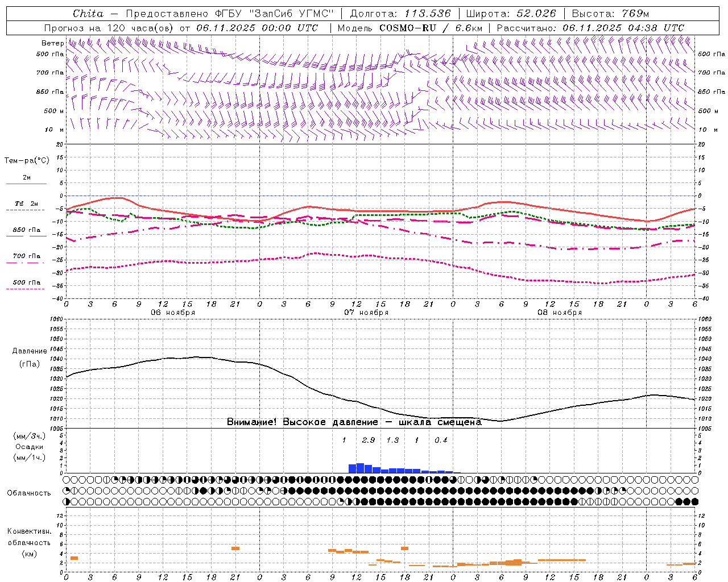Click the Давление pressure panel label
Viewport: 728px width, 582px height.
pyautogui.click(x=30, y=351)
